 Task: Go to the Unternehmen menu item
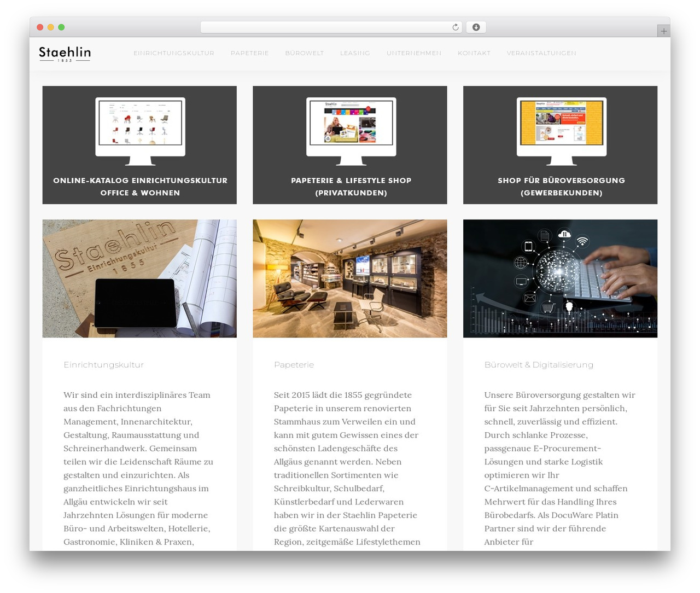click(414, 53)
